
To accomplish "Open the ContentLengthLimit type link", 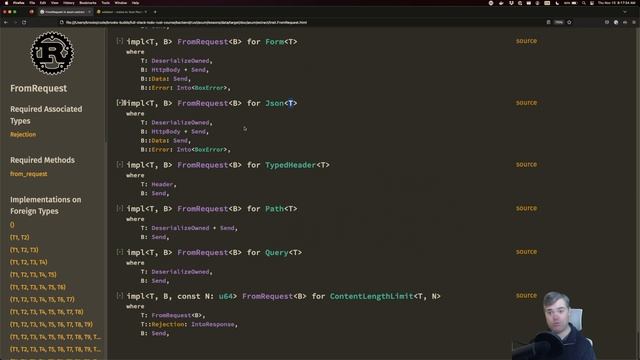I will [x=371, y=296].
